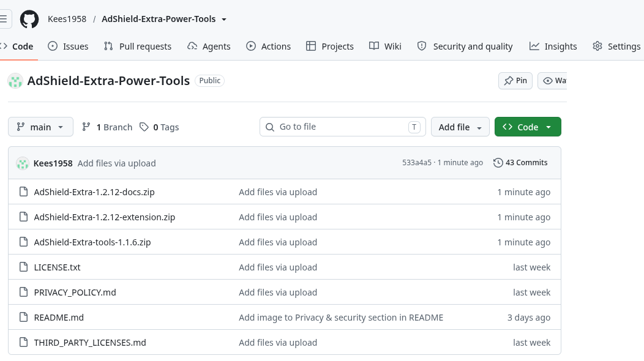This screenshot has width=644, height=361.
Task: Expand the repository switcher dropdown caret
Action: (x=224, y=20)
